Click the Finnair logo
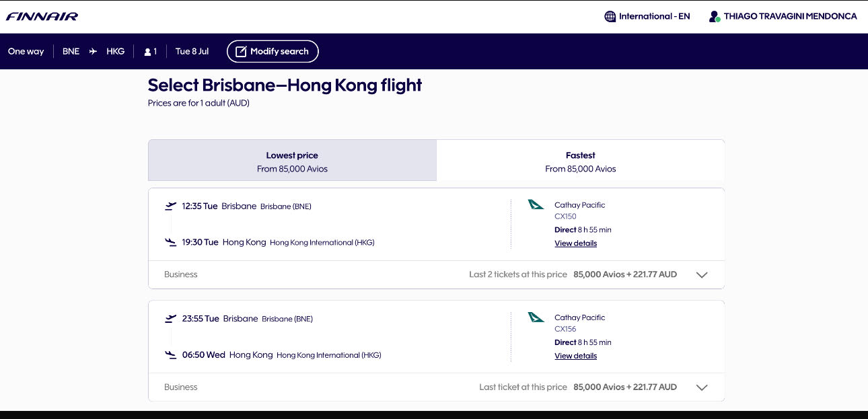 click(42, 16)
